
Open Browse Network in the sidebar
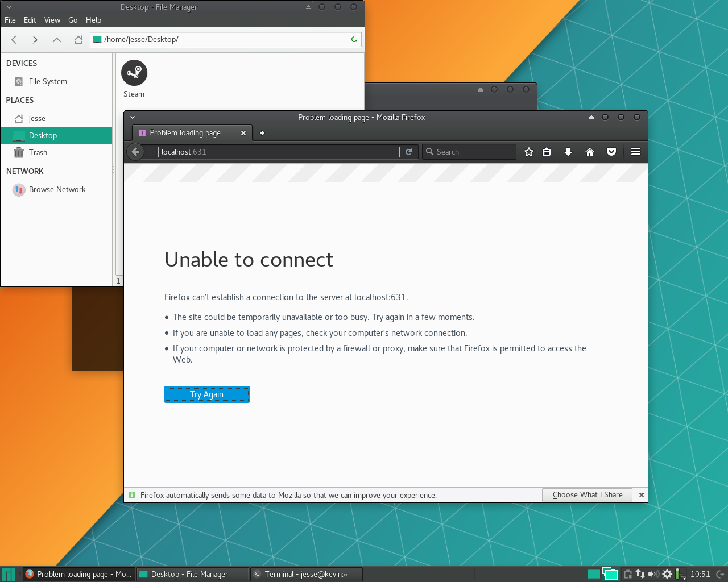click(x=57, y=190)
